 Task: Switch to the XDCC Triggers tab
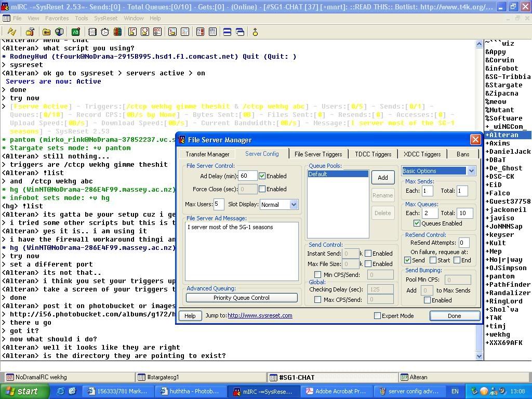coord(422,154)
